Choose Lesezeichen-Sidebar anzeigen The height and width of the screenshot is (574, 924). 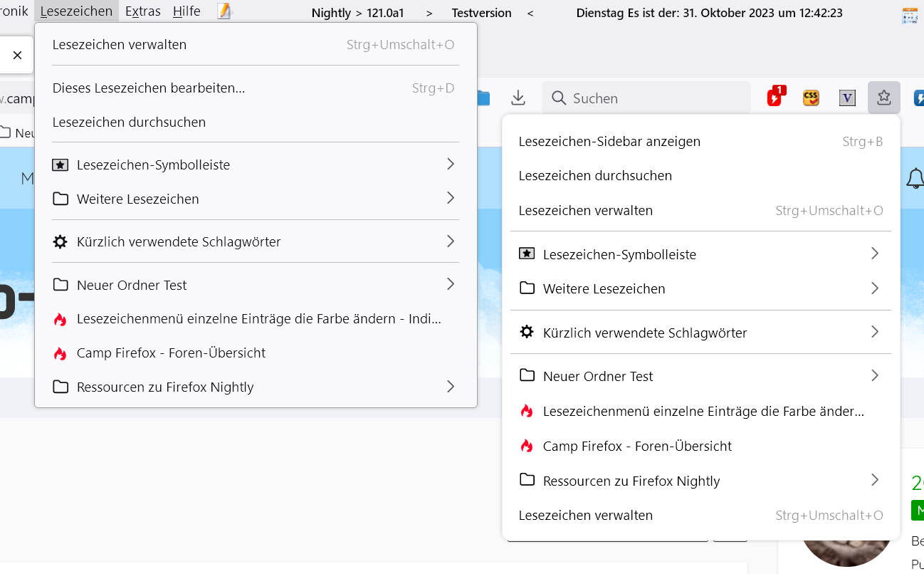[609, 141]
